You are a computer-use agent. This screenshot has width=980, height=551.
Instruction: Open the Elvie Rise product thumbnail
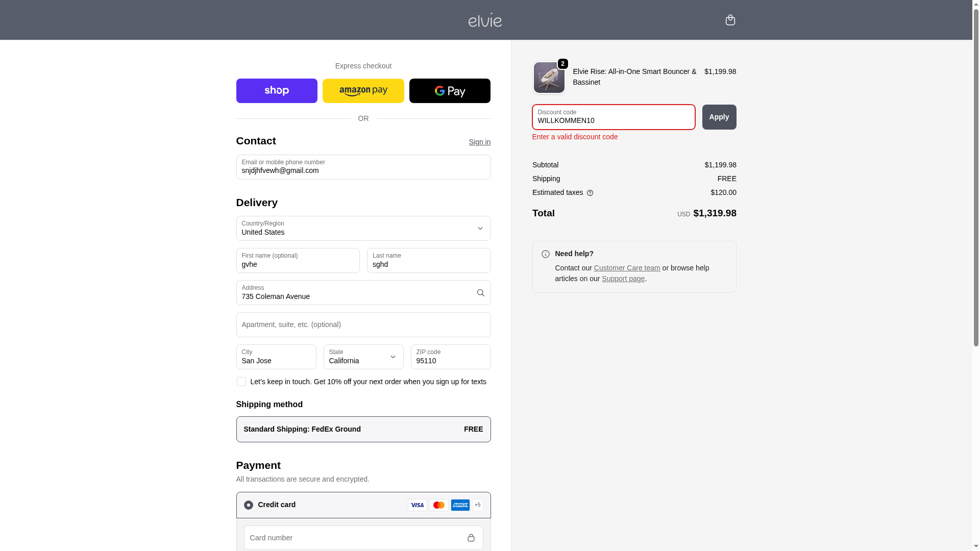click(x=549, y=78)
